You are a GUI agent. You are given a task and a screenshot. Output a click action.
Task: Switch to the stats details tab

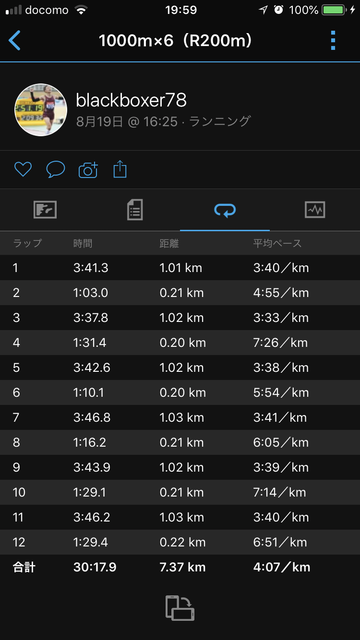point(135,210)
